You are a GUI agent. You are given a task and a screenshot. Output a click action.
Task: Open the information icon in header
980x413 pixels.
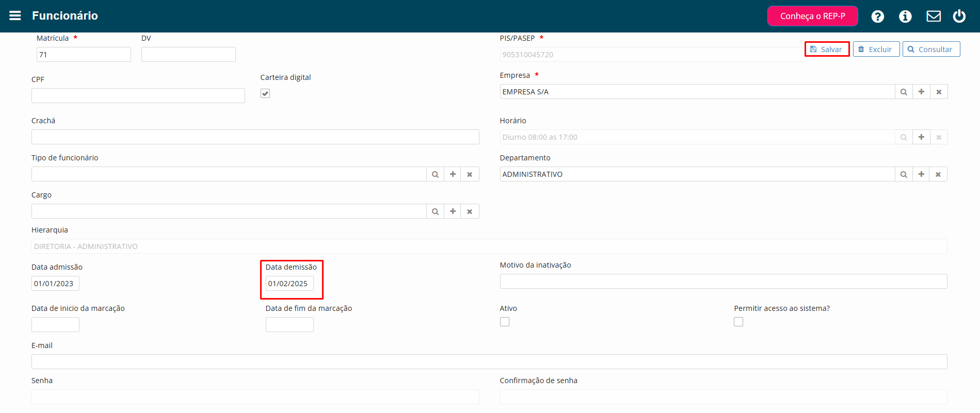pos(905,16)
